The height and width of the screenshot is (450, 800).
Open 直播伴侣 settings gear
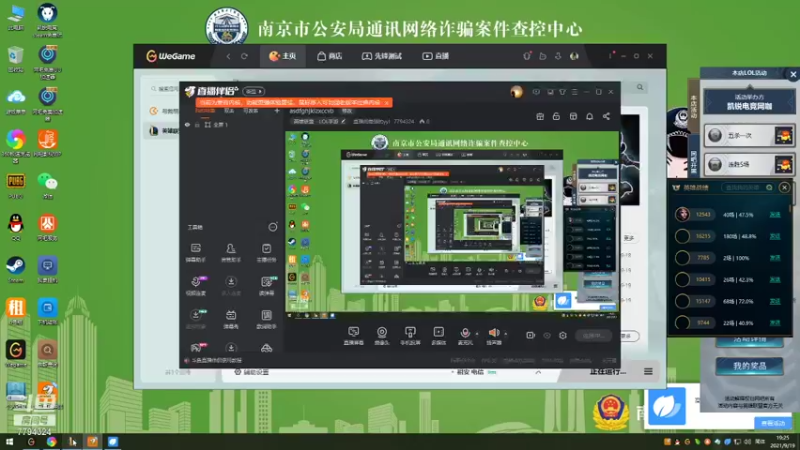[563, 335]
